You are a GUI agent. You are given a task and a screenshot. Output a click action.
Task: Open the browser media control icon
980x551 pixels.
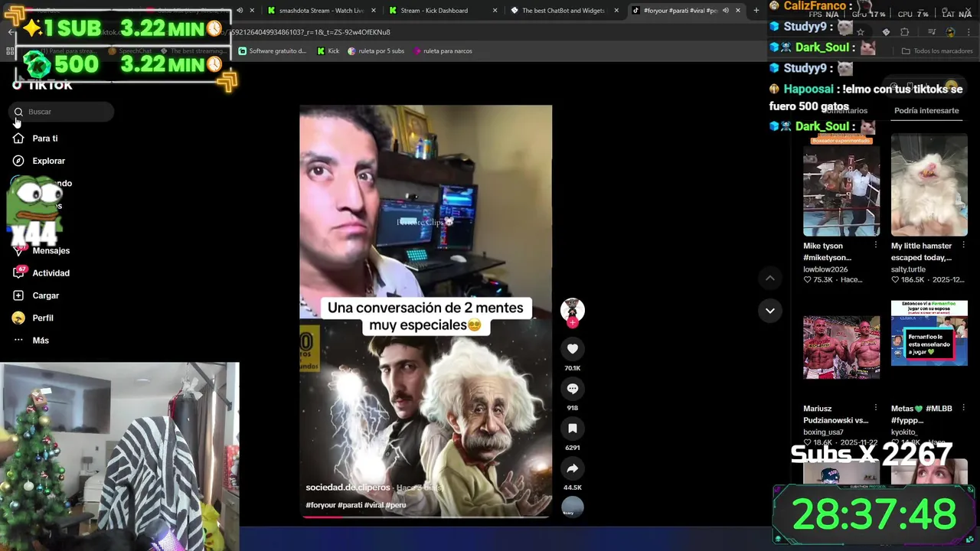pos(932,32)
